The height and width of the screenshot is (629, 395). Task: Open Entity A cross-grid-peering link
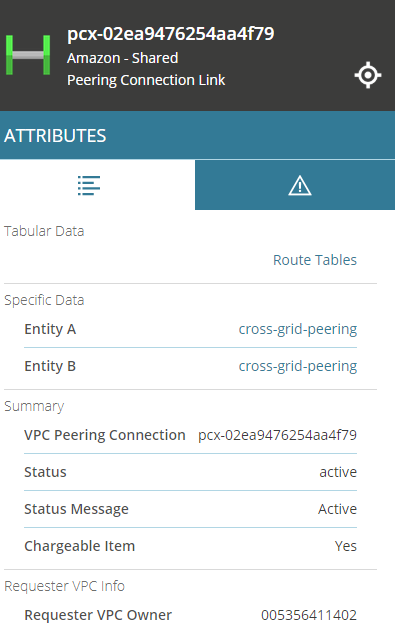click(298, 329)
